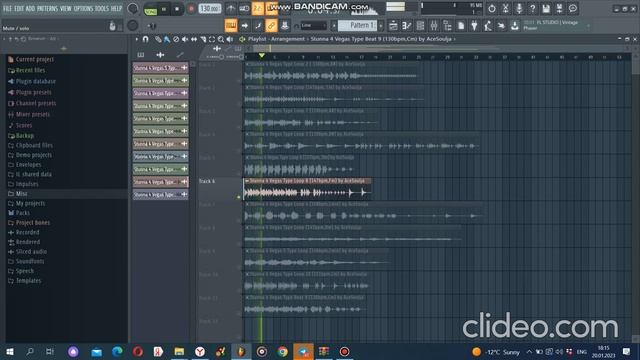Viewport: 640px width, 360px height.
Task: Open the Playlist view icon
Action: pyautogui.click(x=393, y=26)
